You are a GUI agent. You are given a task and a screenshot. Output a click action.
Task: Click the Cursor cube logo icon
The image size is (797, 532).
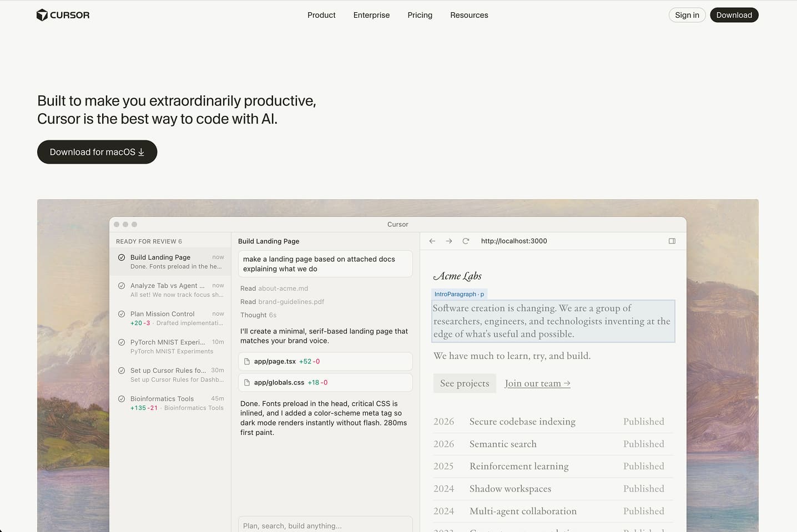42,15
